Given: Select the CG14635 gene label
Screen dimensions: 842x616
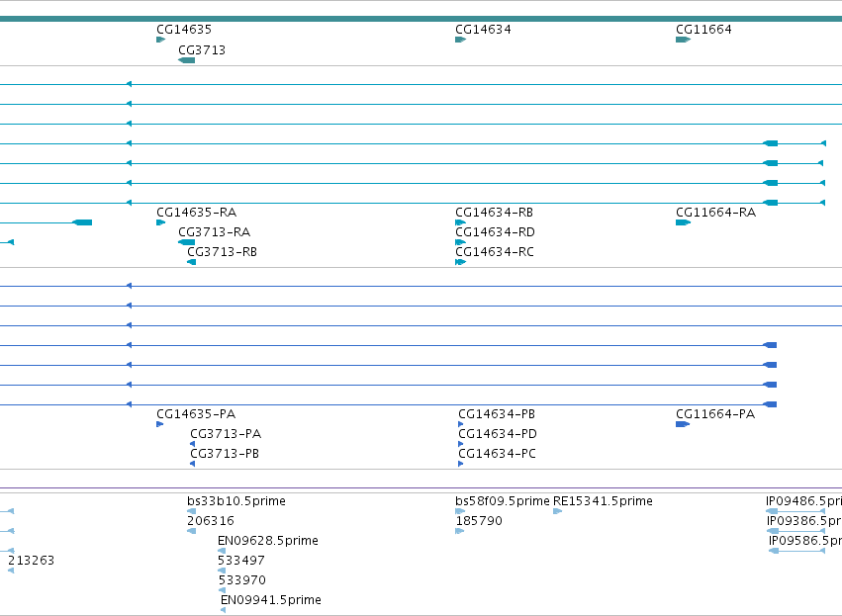Looking at the screenshot, I should click(x=184, y=30).
